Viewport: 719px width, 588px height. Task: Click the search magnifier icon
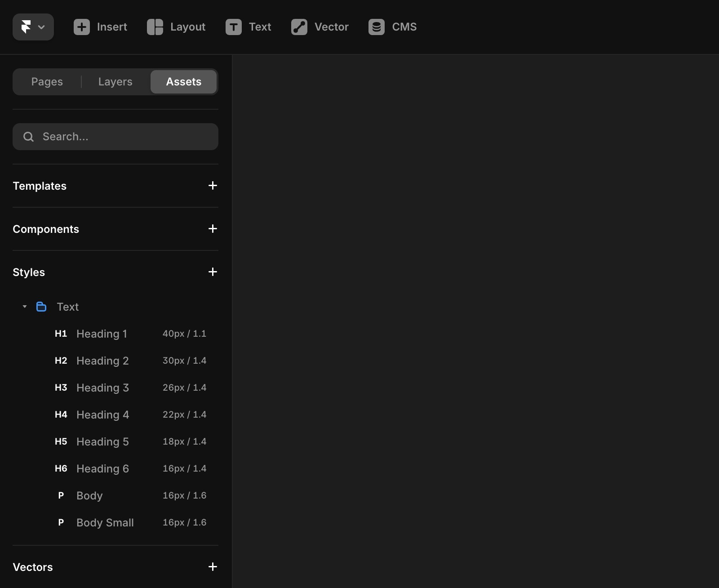pyautogui.click(x=29, y=137)
